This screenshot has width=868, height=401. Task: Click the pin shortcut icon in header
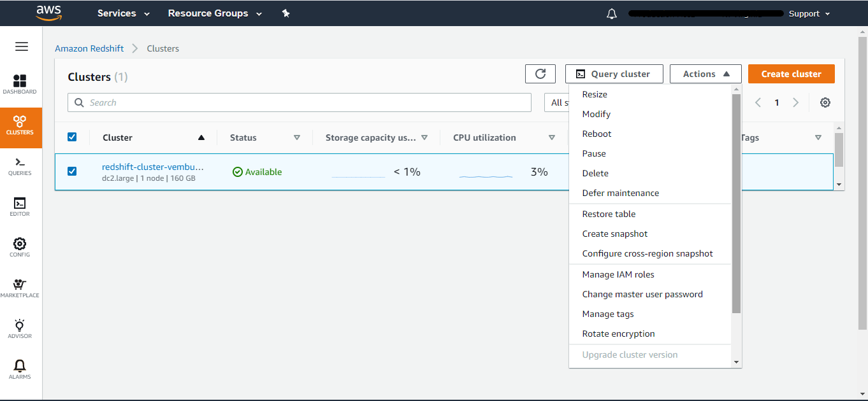point(286,13)
